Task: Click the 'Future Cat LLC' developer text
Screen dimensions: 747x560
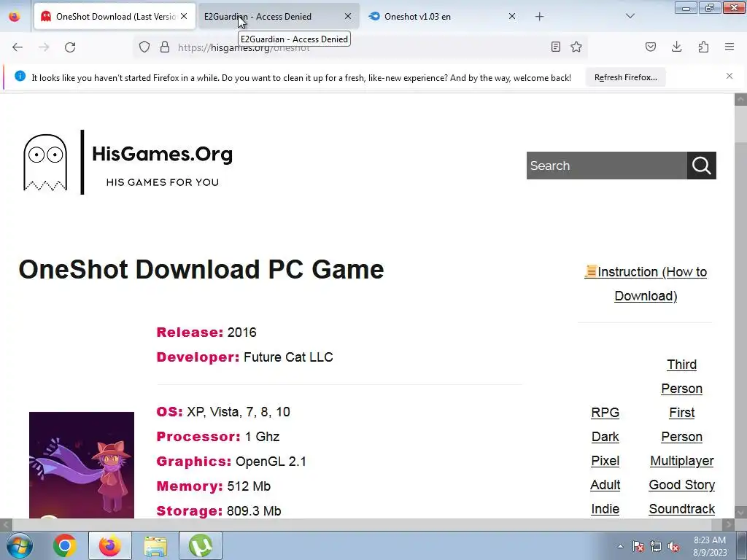Action: pyautogui.click(x=288, y=357)
